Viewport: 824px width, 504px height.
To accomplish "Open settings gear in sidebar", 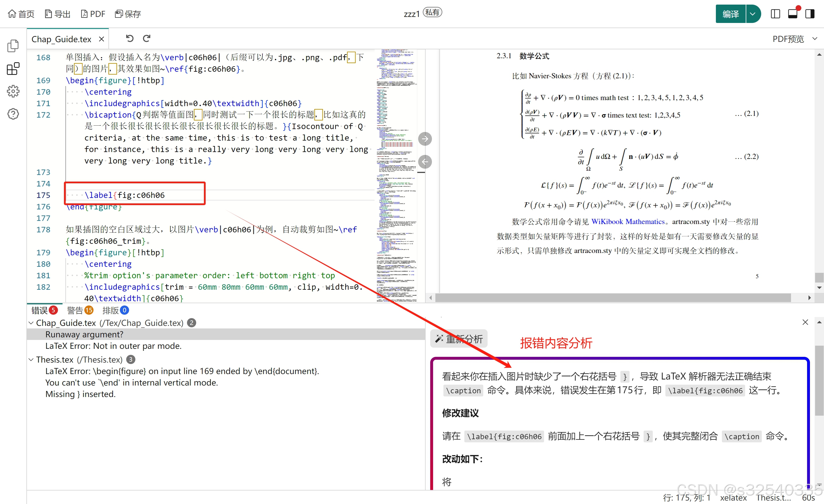I will [x=13, y=91].
